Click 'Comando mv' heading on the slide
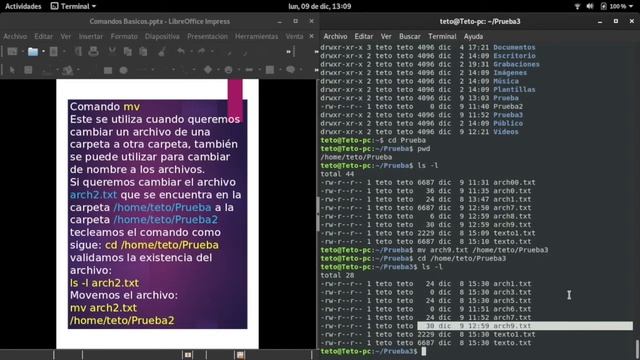Viewport: 640px width, 360px height. point(105,107)
